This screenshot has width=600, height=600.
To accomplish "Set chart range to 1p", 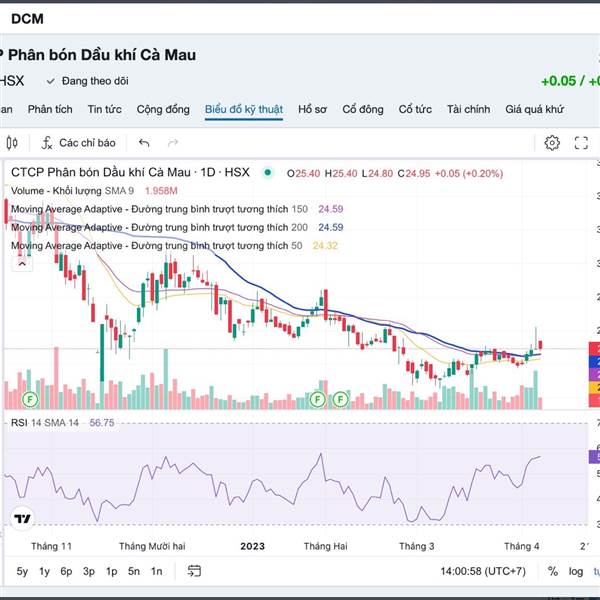I will [x=111, y=571].
